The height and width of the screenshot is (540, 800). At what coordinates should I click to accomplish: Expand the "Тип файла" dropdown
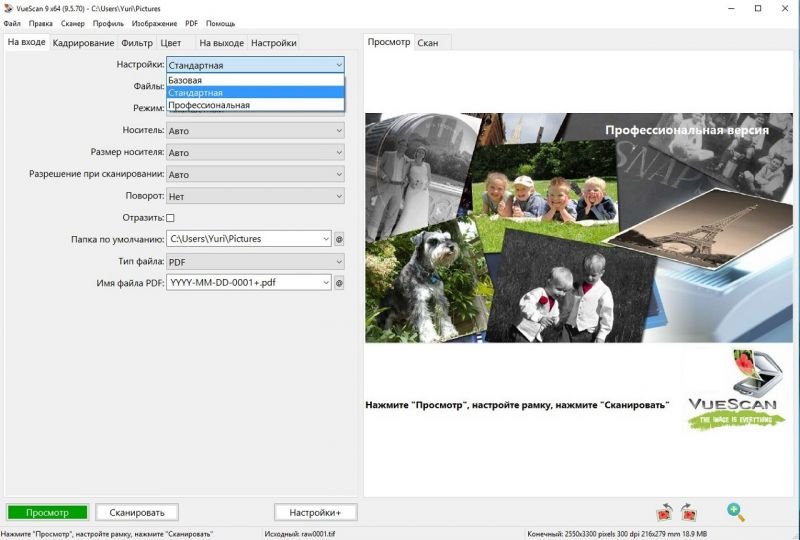255,261
